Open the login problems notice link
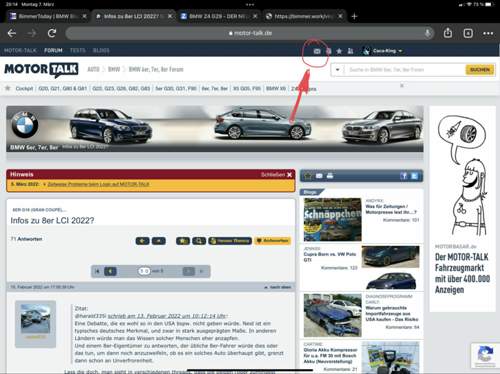The image size is (500, 374). (98, 184)
